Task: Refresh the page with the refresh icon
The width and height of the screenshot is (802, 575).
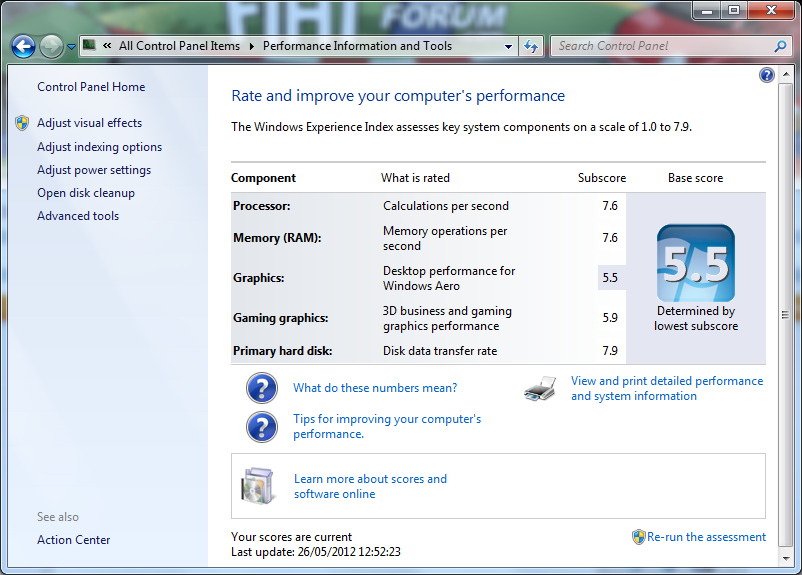Action: [x=531, y=47]
